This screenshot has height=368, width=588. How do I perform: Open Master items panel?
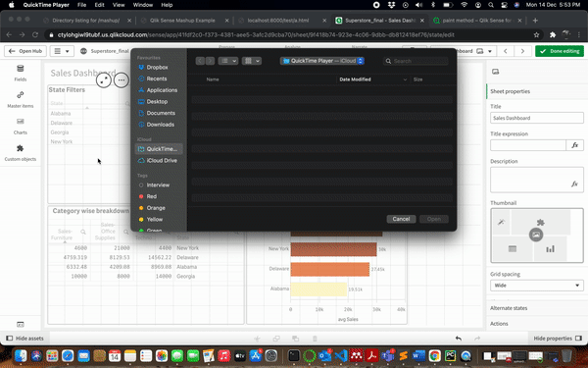click(x=21, y=99)
